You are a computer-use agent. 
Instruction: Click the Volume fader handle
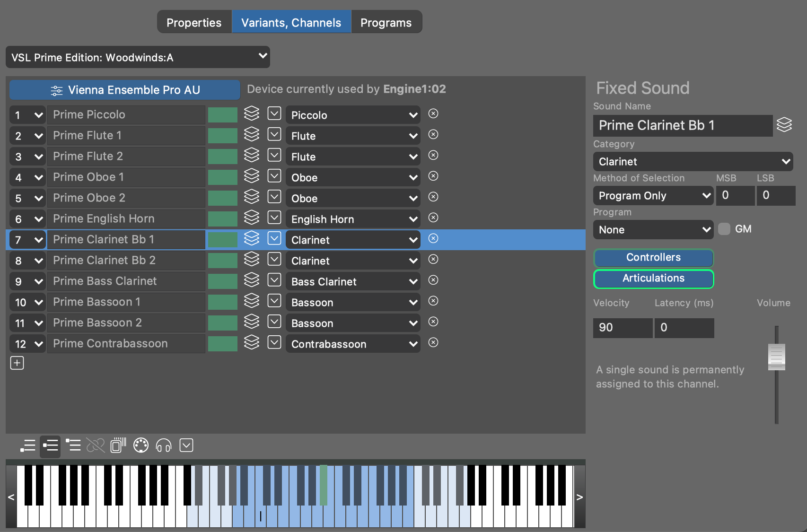(776, 357)
